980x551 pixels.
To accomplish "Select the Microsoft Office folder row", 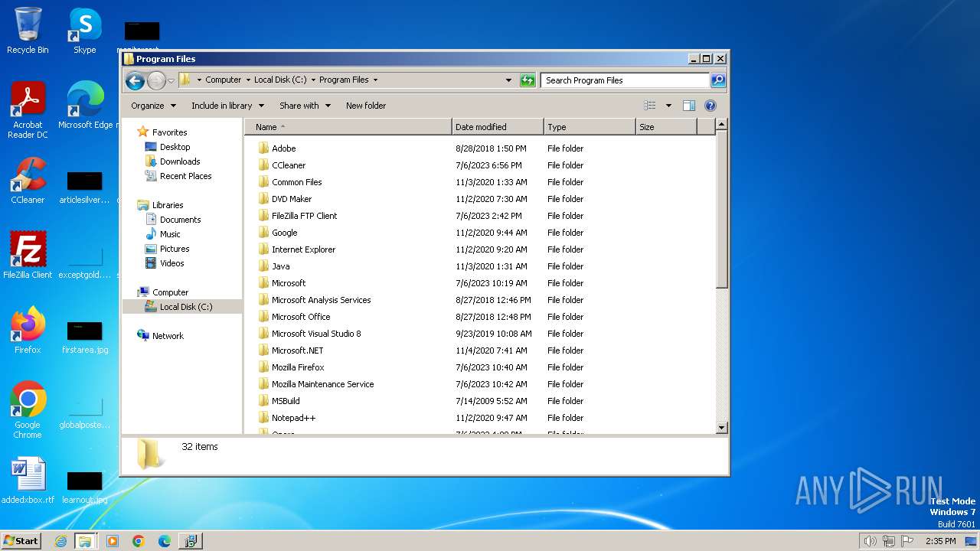I will [x=479, y=317].
